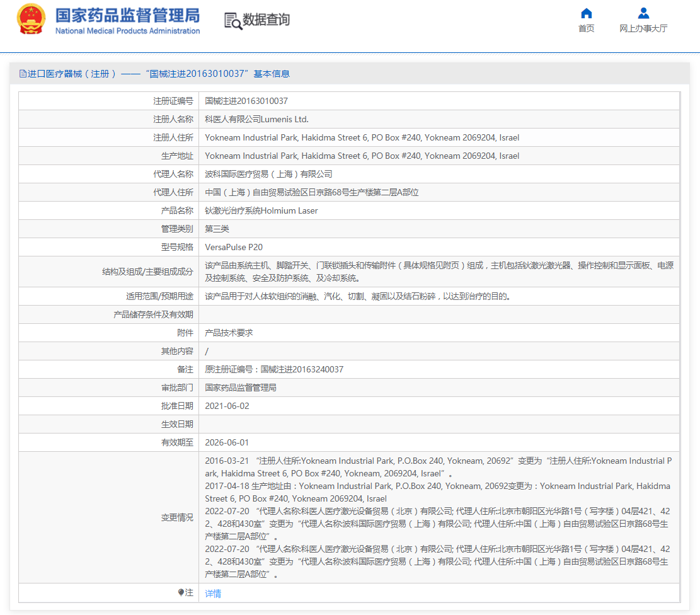Click the 产品名称 row label
700x615 pixels.
(x=177, y=211)
